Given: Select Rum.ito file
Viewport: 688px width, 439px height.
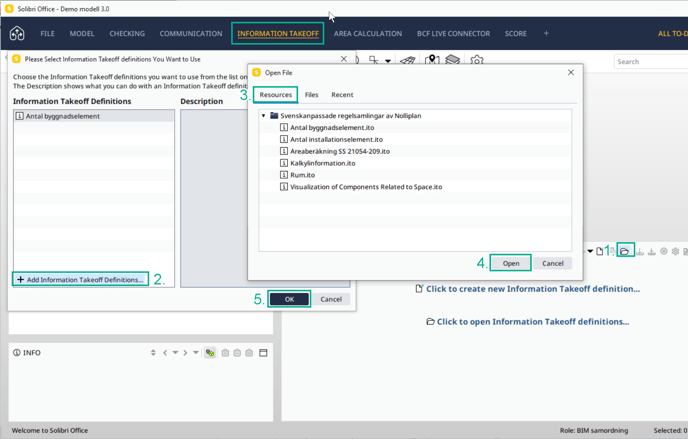Looking at the screenshot, I should pyautogui.click(x=302, y=175).
